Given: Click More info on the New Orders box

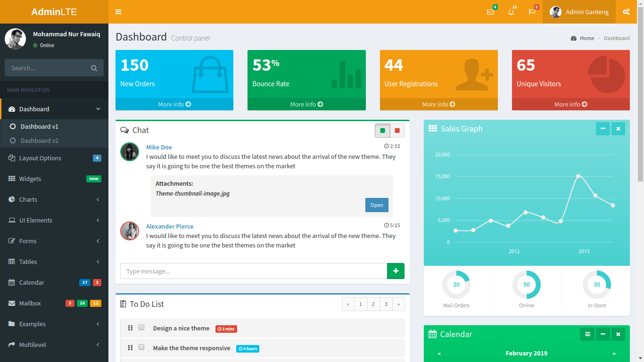Looking at the screenshot, I should point(174,104).
